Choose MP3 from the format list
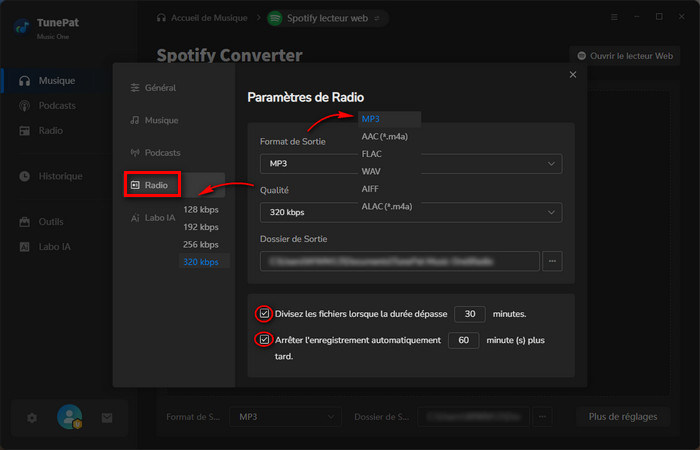Image resolution: width=700 pixels, height=450 pixels. click(389, 119)
